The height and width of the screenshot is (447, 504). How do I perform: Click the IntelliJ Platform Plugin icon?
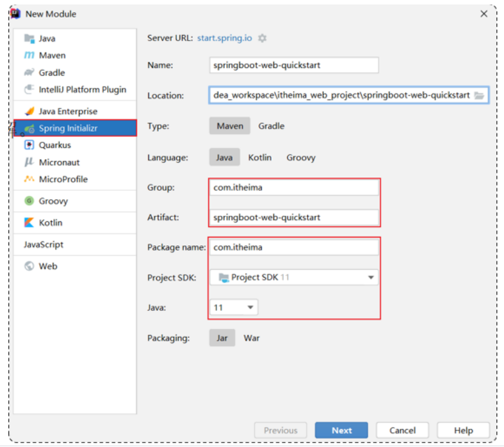(29, 90)
